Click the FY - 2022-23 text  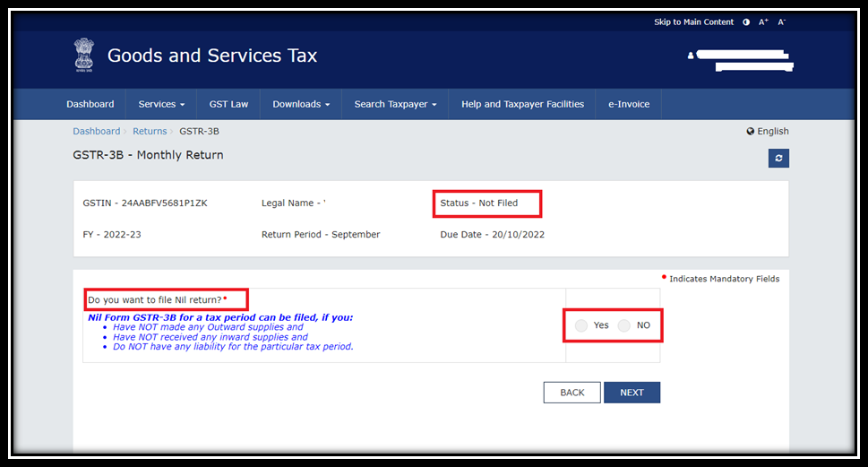coord(112,235)
